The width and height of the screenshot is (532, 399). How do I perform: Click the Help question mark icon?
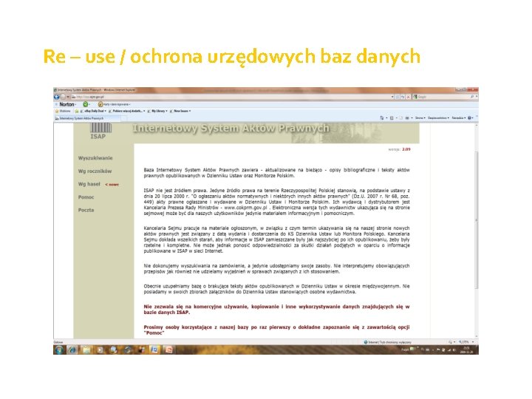click(x=470, y=117)
